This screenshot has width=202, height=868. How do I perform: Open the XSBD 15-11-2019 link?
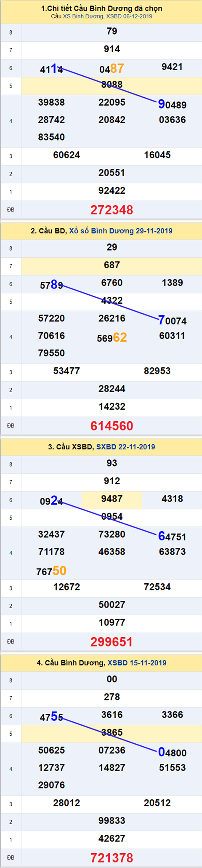coord(137,663)
